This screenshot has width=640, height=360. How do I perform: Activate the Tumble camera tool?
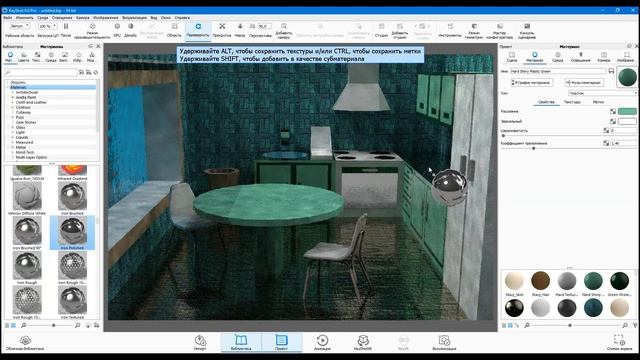pos(198,30)
